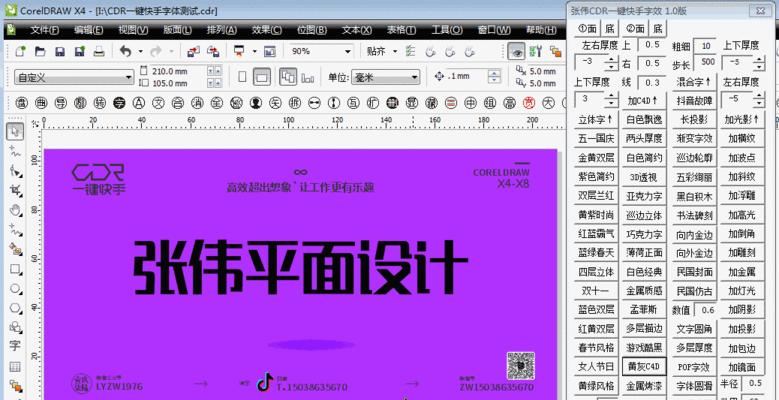The image size is (779, 400).
Task: Click the 立体字 effect button
Action: point(596,120)
